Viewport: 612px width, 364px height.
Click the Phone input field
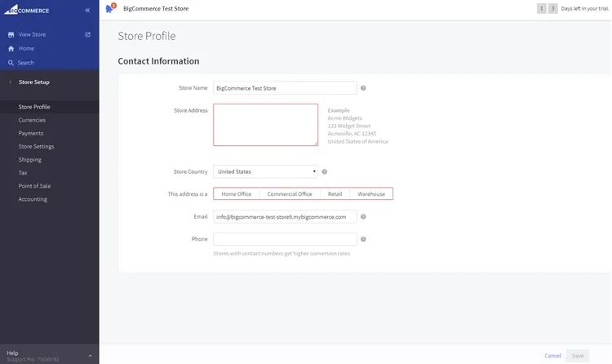click(285, 239)
